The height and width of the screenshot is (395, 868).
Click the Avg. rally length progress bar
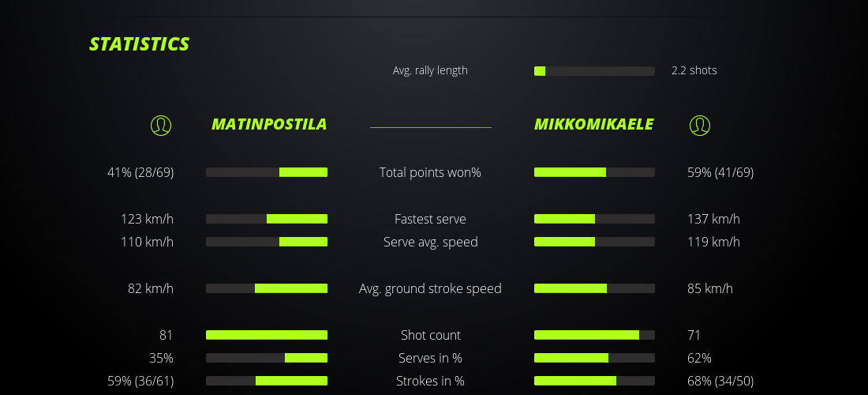(594, 71)
